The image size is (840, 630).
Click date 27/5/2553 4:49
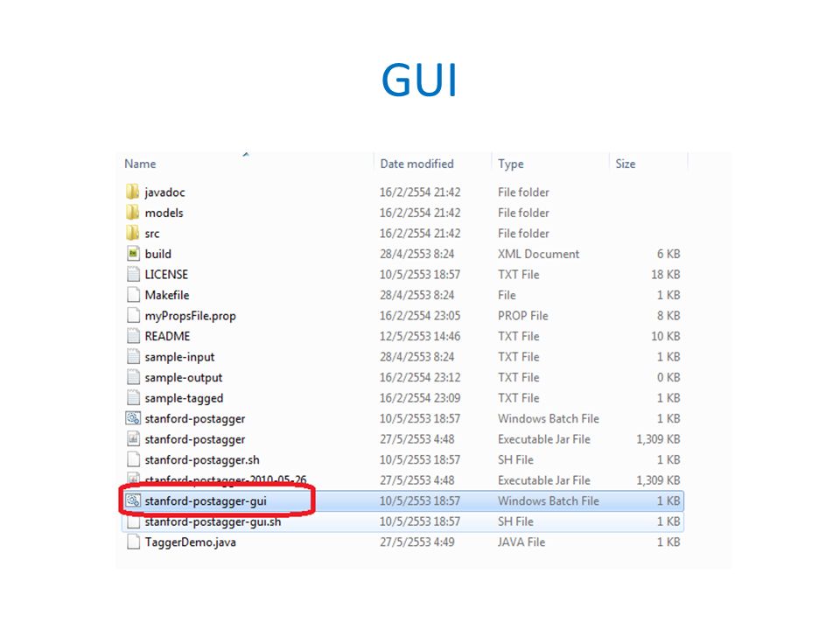coord(416,542)
